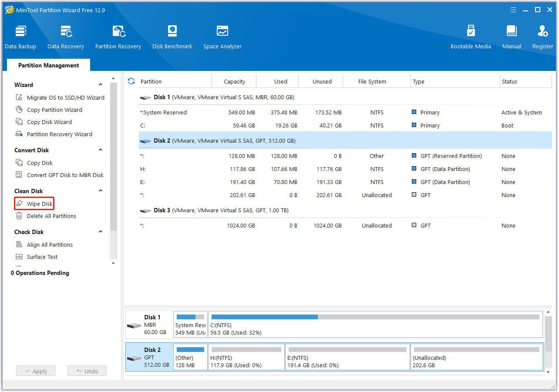Click the Align All Partitions icon
Viewport: 559px width, 392px height.
pyautogui.click(x=19, y=245)
